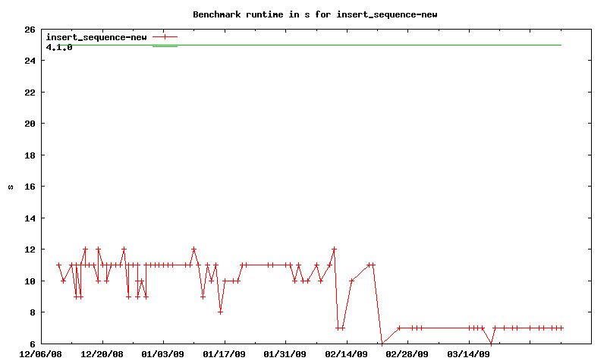The height and width of the screenshot is (364, 607).
Task: Click the gray 4.1.0 legend line sample
Action: pos(165,47)
